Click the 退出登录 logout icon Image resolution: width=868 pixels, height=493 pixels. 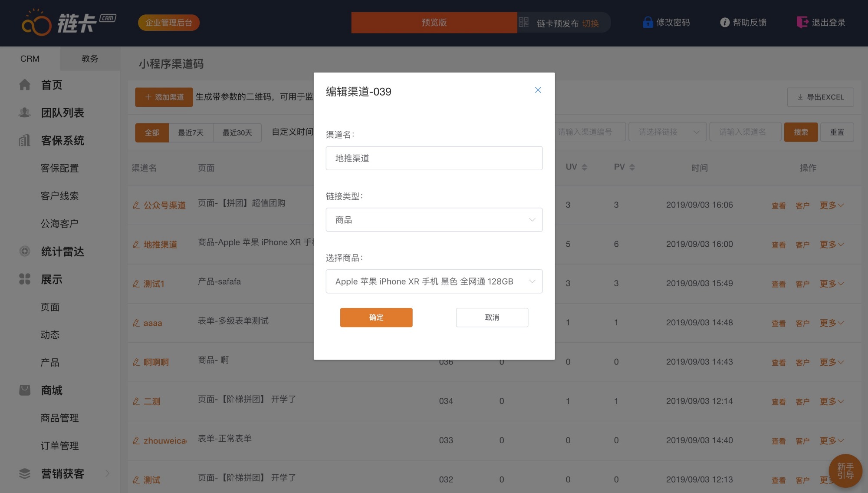(x=802, y=22)
